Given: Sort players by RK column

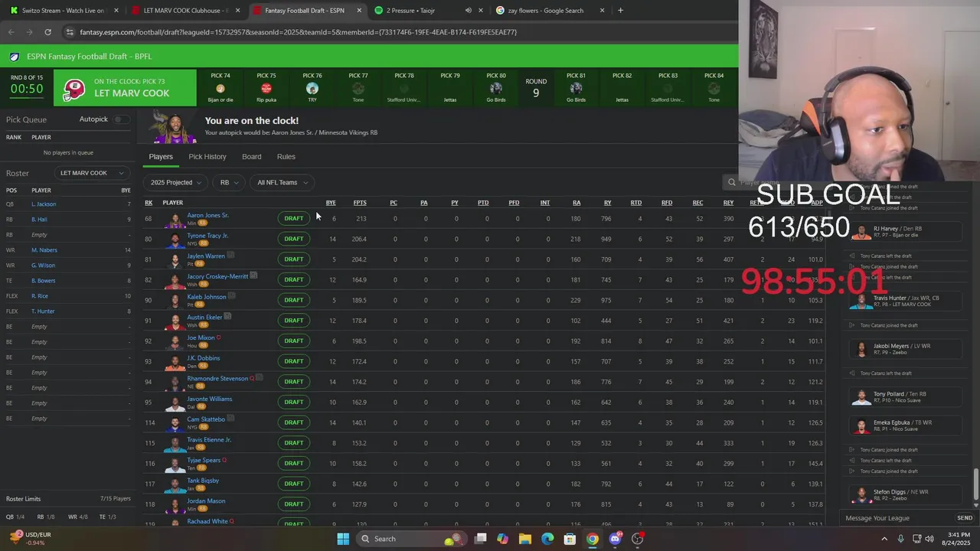Looking at the screenshot, I should 149,203.
